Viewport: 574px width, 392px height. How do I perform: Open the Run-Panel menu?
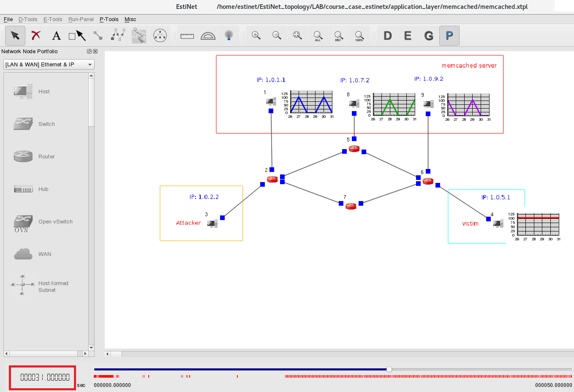pyautogui.click(x=81, y=19)
